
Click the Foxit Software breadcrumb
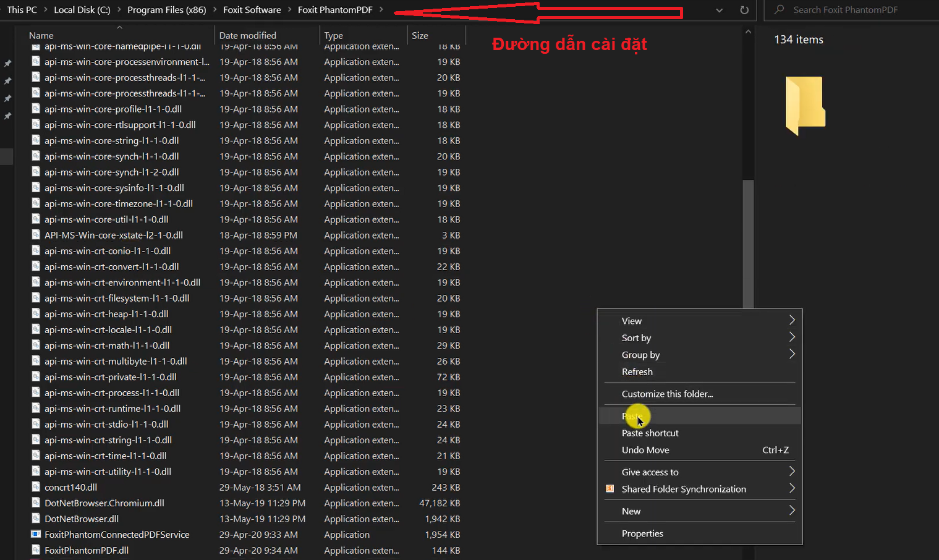(252, 10)
